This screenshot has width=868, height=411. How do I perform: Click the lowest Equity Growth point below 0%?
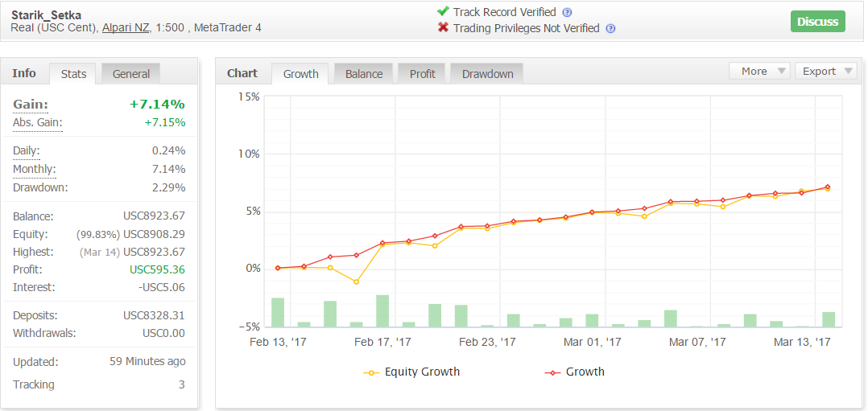click(357, 282)
